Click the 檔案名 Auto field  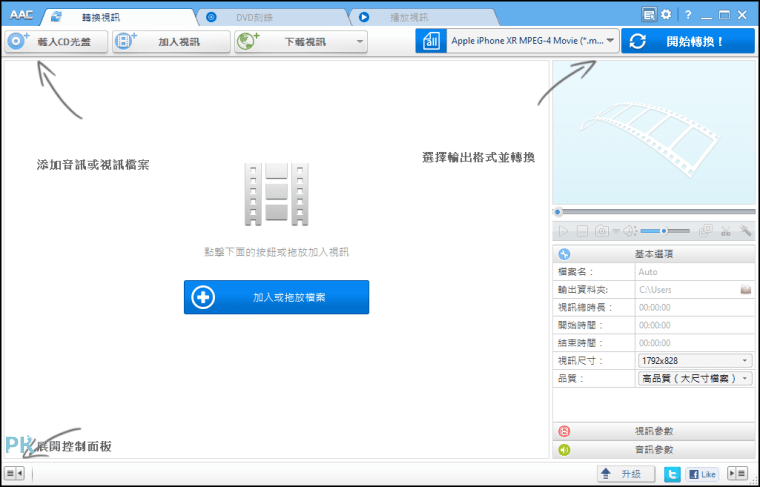695,272
